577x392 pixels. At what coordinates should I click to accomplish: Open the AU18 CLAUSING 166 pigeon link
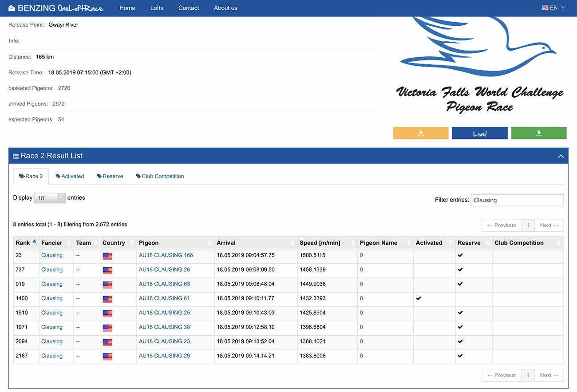[x=166, y=255]
